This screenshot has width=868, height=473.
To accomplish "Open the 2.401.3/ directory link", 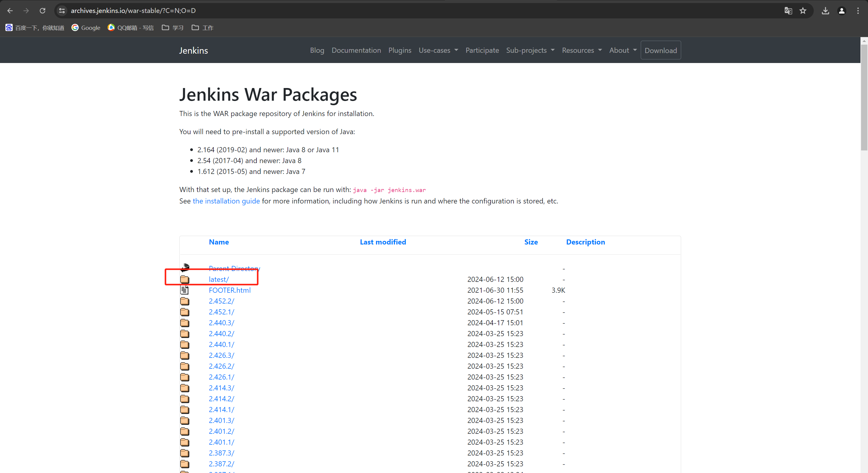I will 222,421.
